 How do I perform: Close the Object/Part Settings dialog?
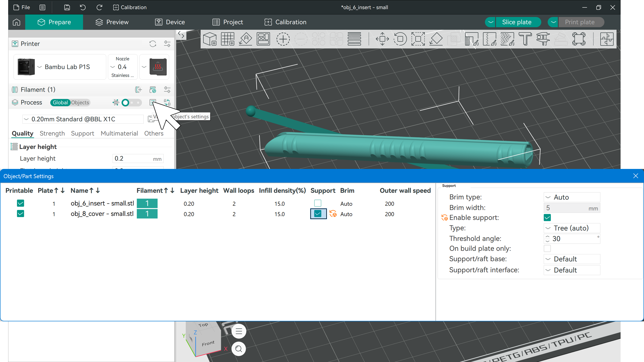[636, 176]
